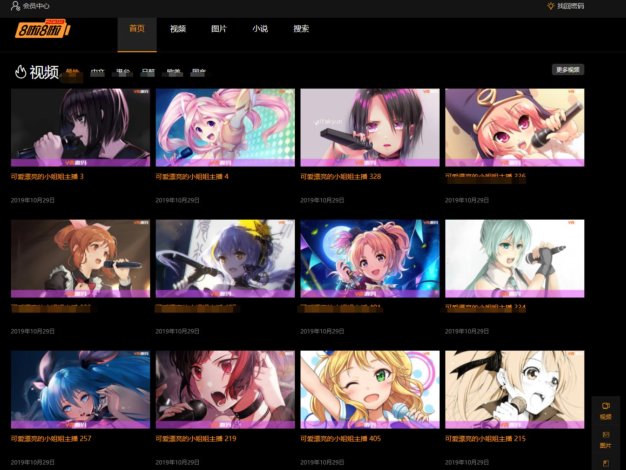This screenshot has height=470, width=626.
Task: Open video title 可爱漂亮的小姐姐主播 3
Action: [47, 176]
